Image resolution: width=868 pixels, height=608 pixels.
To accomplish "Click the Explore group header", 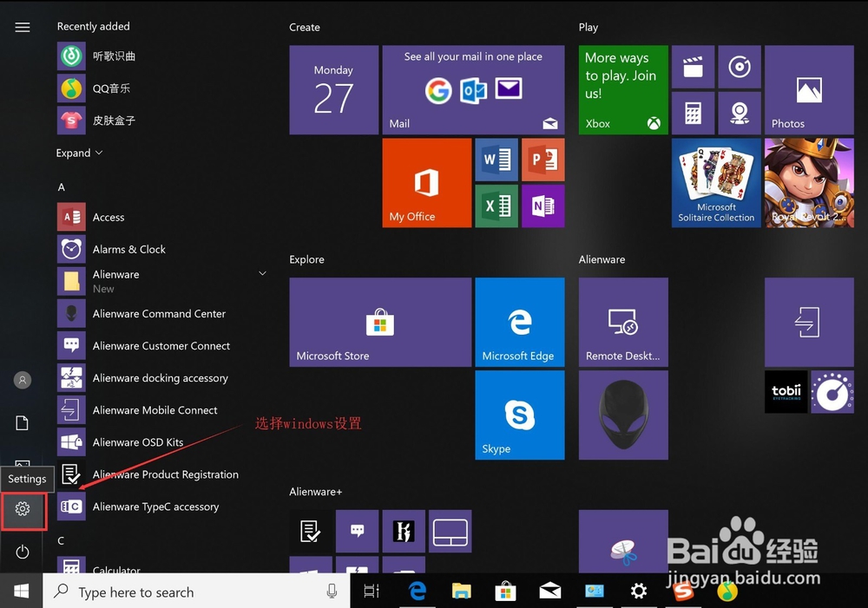I will click(306, 259).
